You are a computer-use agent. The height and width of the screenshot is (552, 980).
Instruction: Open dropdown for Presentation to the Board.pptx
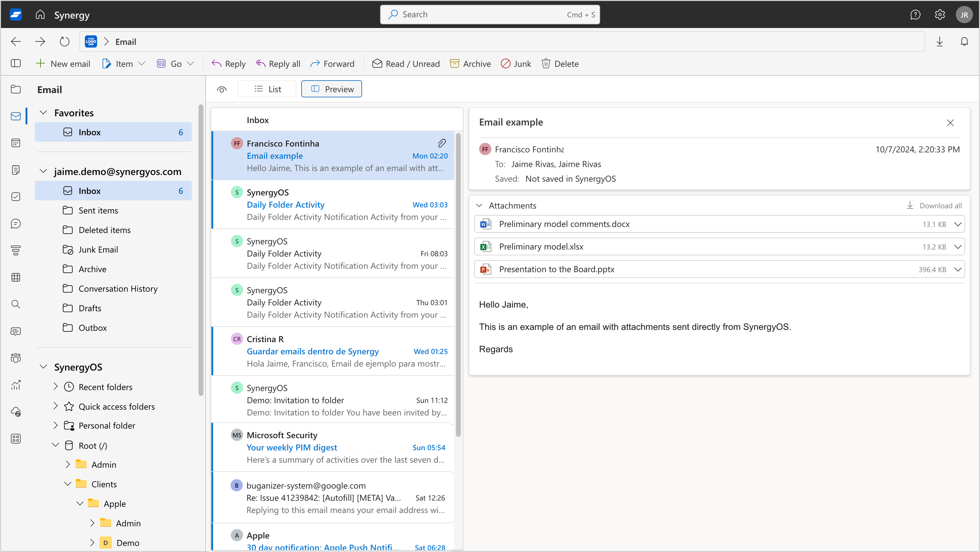(x=958, y=269)
